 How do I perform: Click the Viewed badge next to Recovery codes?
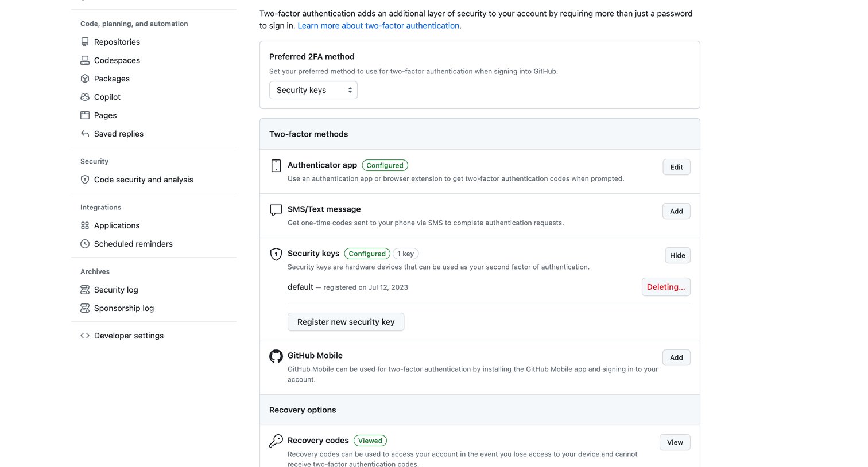pyautogui.click(x=370, y=441)
